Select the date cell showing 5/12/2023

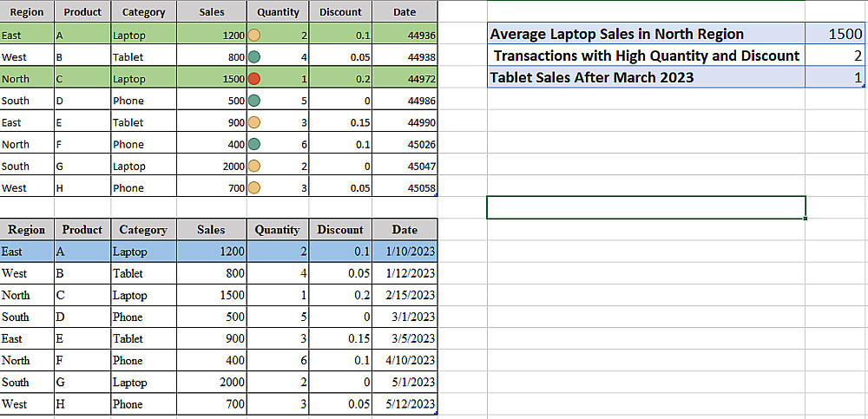(404, 403)
